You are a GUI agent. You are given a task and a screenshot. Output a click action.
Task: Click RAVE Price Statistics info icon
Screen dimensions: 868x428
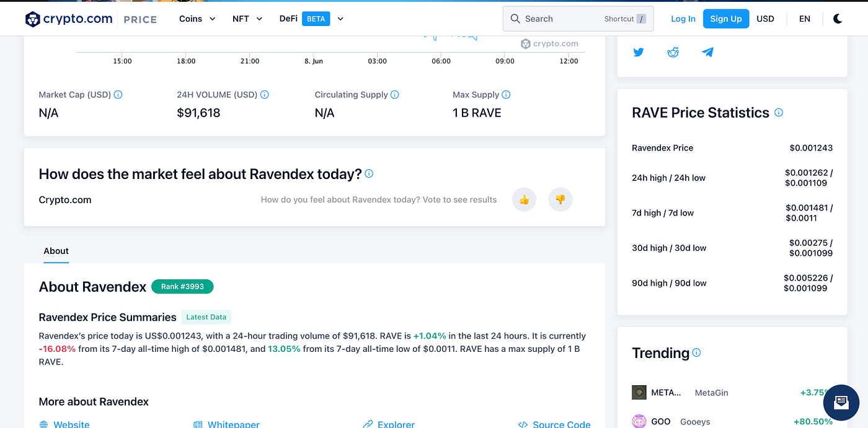point(779,112)
